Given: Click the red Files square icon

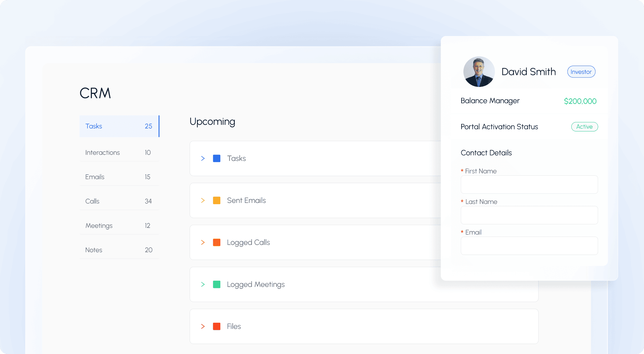Looking at the screenshot, I should point(217,326).
